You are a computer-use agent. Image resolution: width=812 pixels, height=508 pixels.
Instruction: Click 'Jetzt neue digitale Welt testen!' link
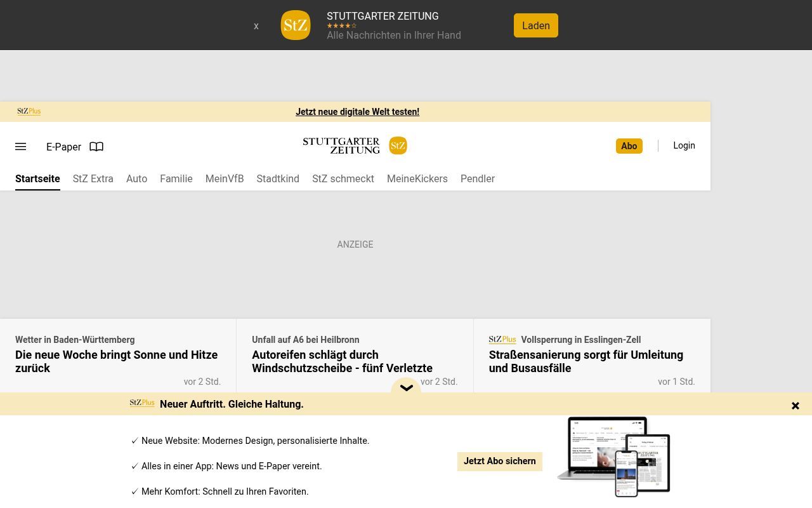click(x=357, y=112)
